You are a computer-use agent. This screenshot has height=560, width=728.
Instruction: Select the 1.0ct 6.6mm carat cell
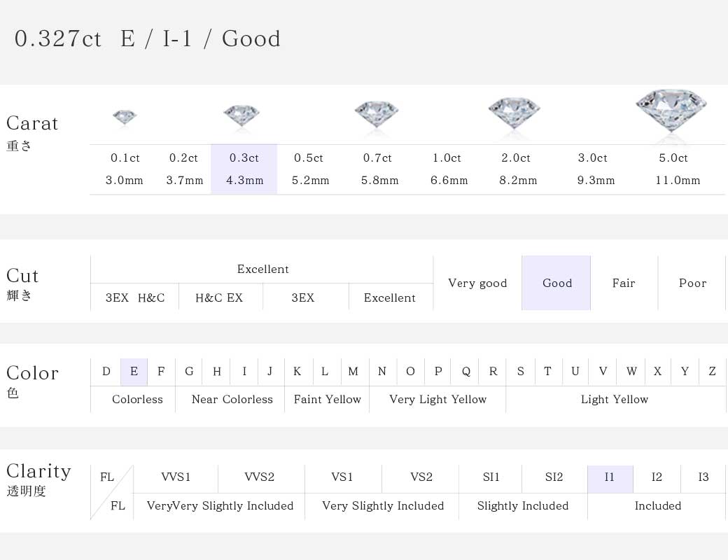[x=448, y=169]
